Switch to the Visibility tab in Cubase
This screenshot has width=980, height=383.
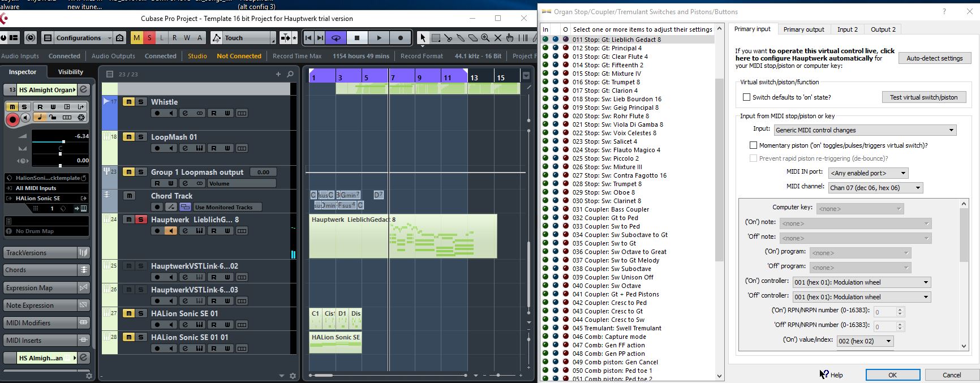click(71, 72)
